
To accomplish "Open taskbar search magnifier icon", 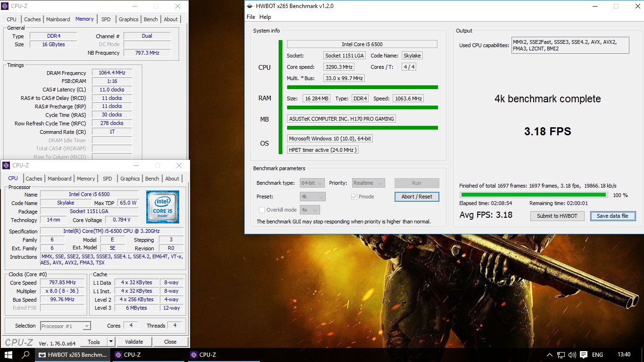I will [26, 354].
